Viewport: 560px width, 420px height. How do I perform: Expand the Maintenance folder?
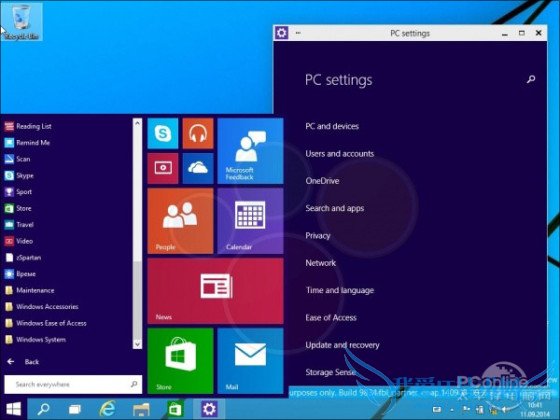[30, 290]
